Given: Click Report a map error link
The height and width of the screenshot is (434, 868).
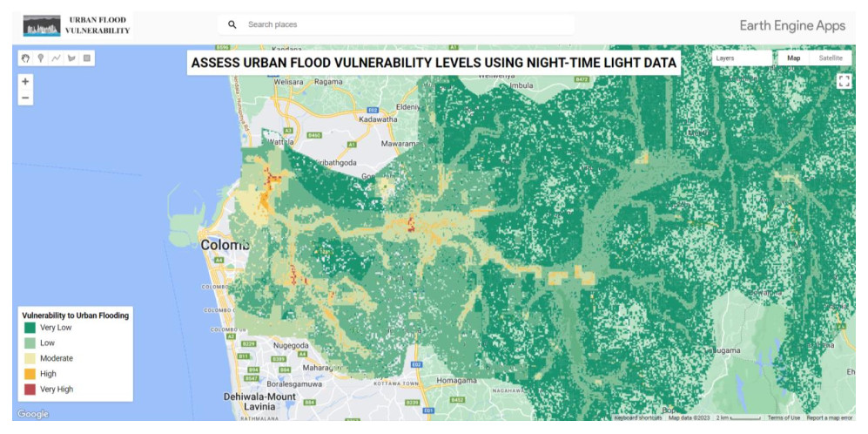Looking at the screenshot, I should pyautogui.click(x=830, y=417).
